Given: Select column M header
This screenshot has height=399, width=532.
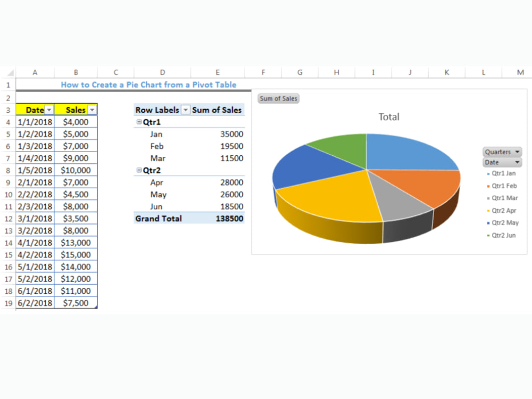Looking at the screenshot, I should (520, 72).
